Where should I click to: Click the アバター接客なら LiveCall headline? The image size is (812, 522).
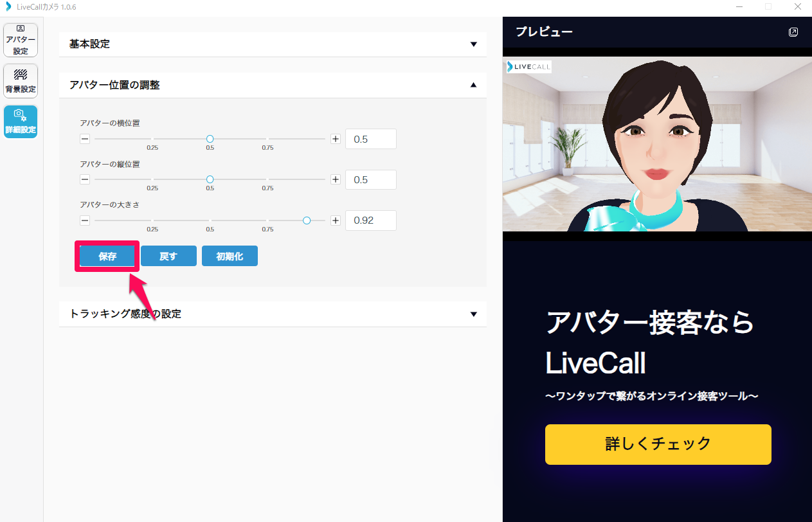(649, 343)
